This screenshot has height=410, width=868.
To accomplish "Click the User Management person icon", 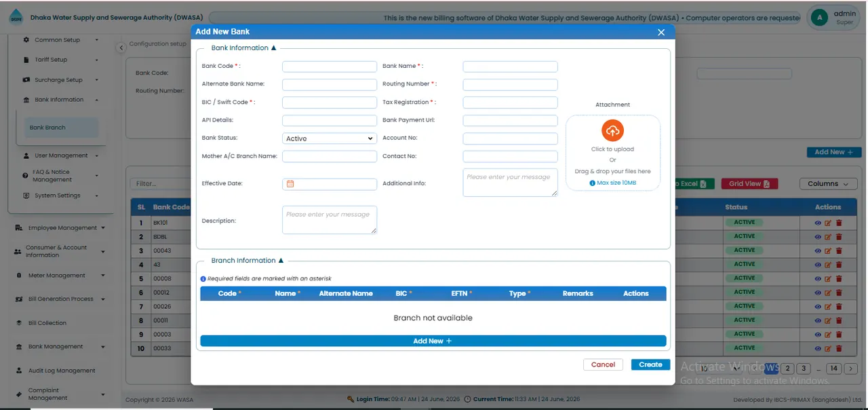I will pos(26,155).
